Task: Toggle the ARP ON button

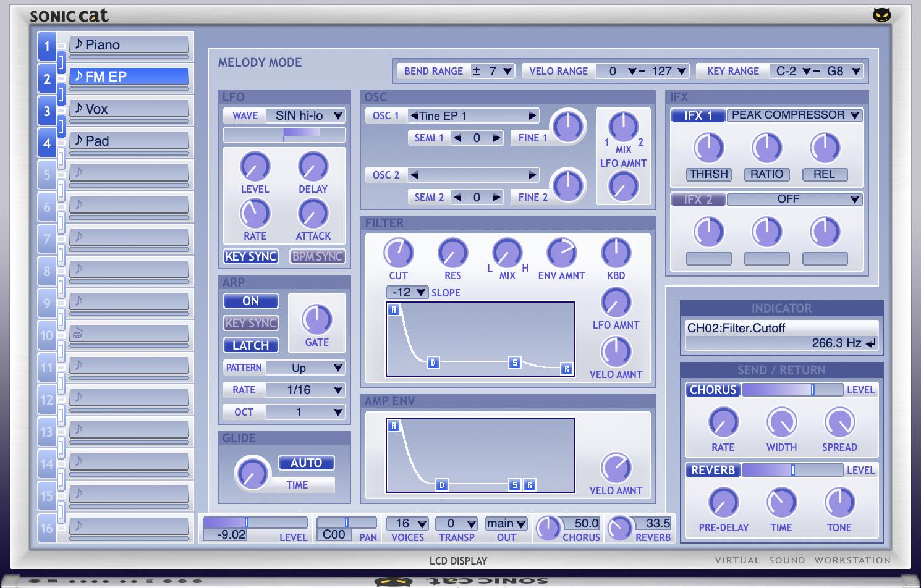Action: tap(250, 301)
